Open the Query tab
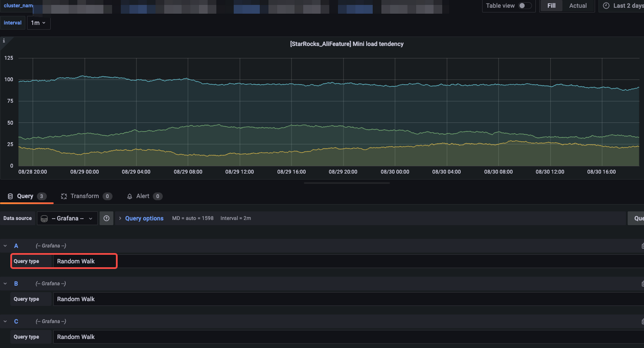Viewport: 644px width, 348px height. click(x=25, y=196)
